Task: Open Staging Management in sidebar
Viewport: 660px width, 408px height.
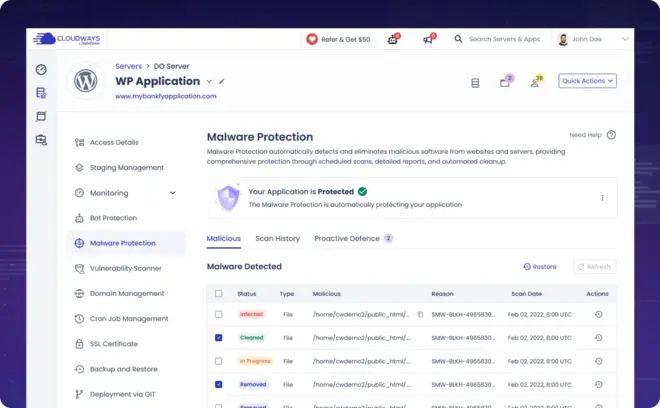Action: (127, 168)
